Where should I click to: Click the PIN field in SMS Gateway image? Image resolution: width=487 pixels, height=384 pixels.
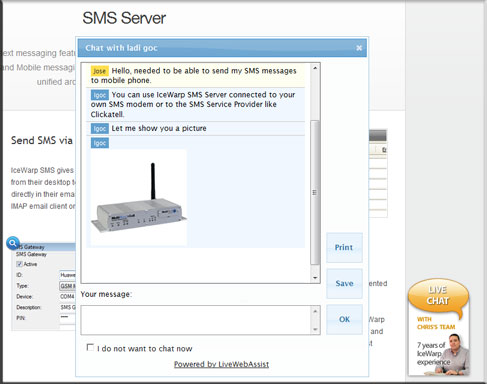coord(67,318)
